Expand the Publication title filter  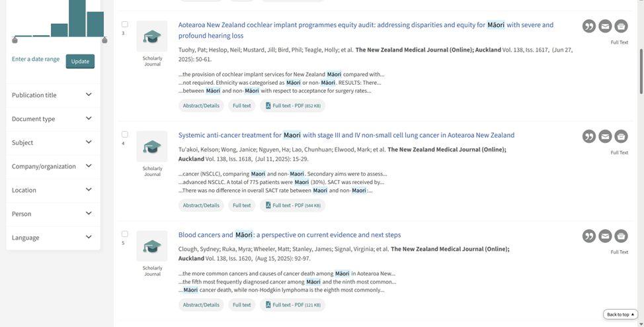pyautogui.click(x=52, y=95)
